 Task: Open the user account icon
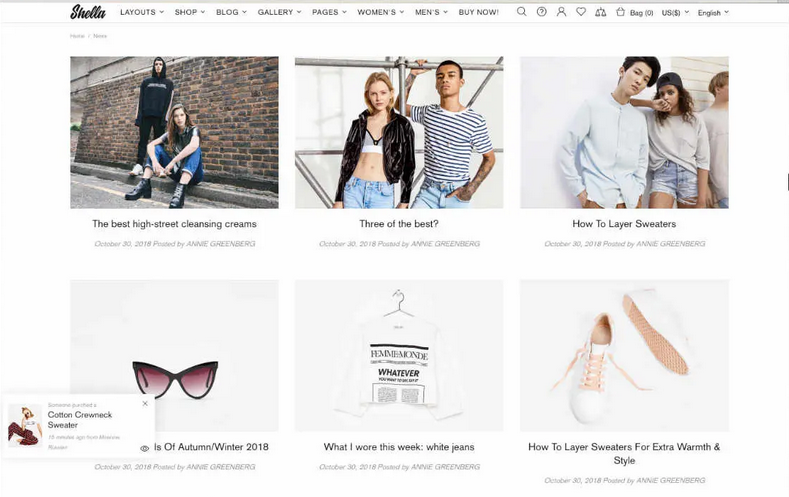pos(561,12)
